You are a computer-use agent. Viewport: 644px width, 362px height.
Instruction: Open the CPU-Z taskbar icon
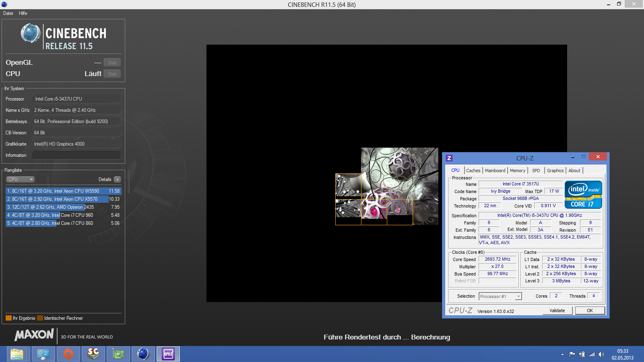click(168, 354)
